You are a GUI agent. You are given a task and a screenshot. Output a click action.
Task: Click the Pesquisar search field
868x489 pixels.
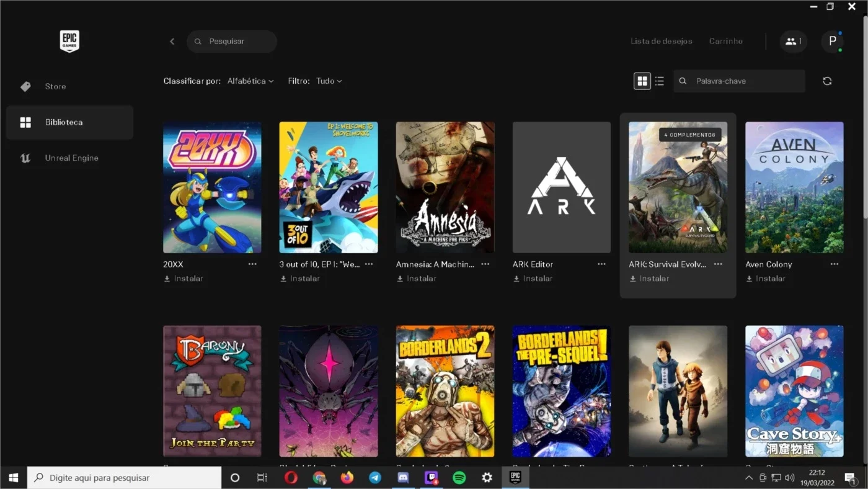click(232, 42)
